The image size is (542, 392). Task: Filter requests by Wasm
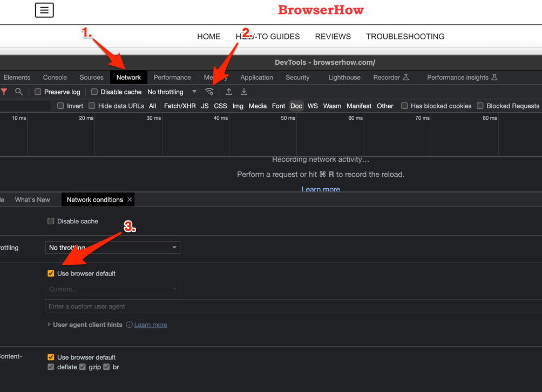332,106
